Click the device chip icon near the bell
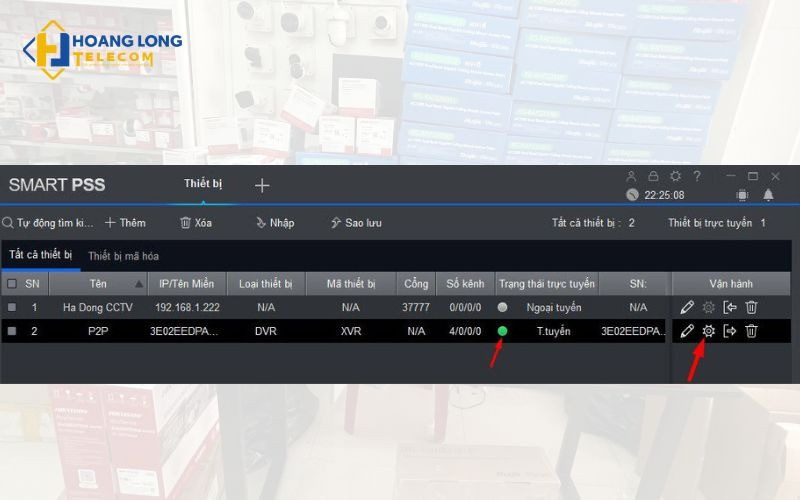Image resolution: width=800 pixels, height=500 pixels. (x=742, y=195)
